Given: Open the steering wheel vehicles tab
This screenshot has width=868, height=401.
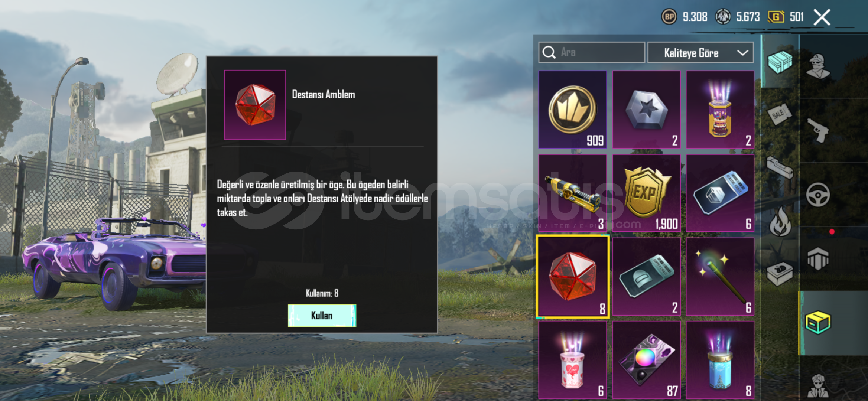Looking at the screenshot, I should point(817,195).
